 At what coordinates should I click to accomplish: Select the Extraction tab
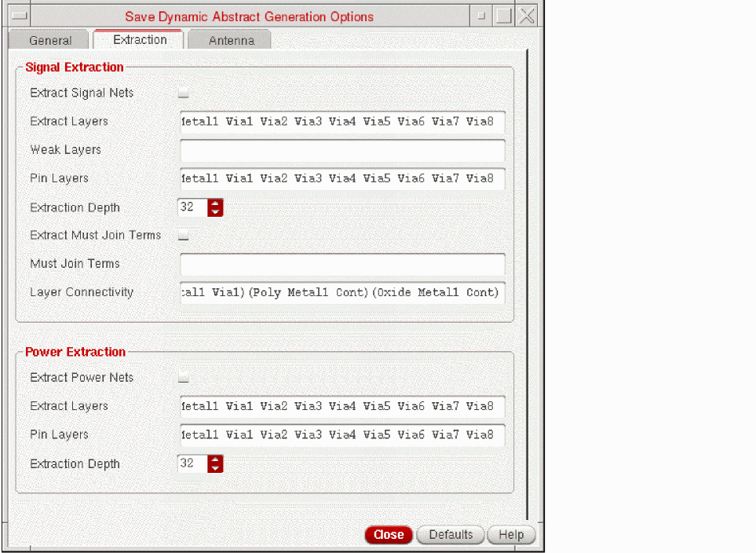139,39
